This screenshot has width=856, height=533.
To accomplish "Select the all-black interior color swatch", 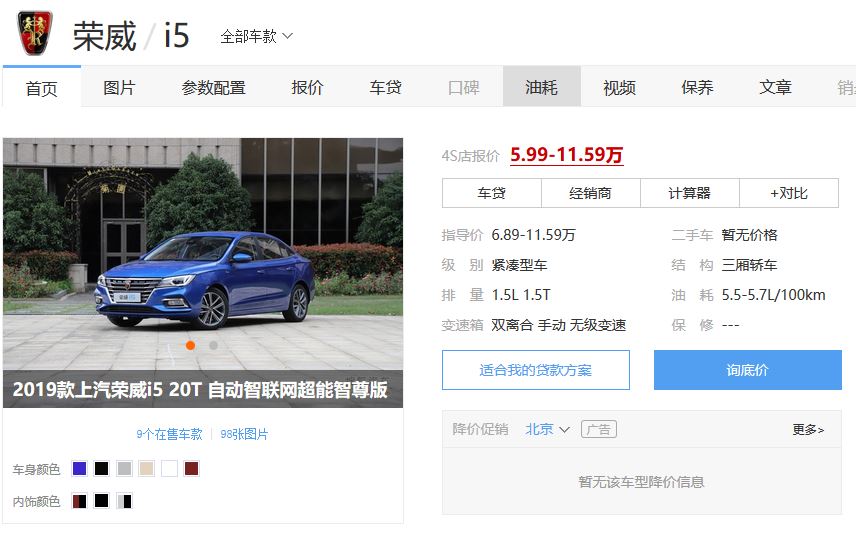I will 102,501.
